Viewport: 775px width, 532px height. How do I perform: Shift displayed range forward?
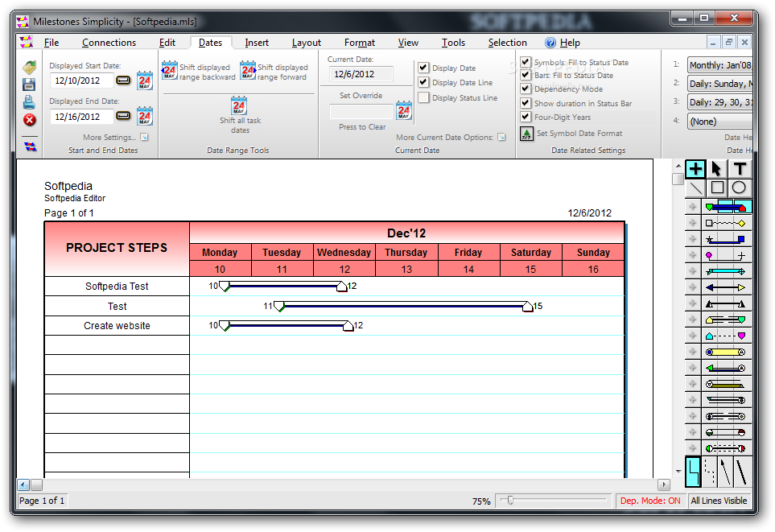pos(274,71)
